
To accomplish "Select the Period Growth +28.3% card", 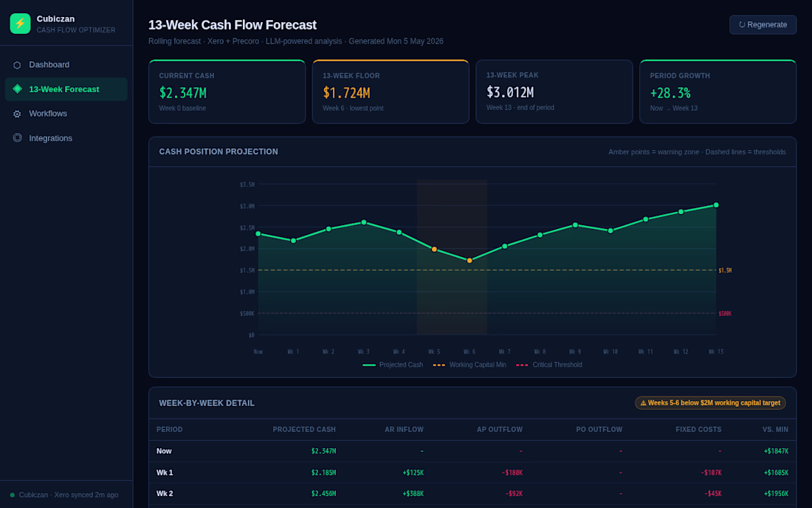I will 718,92.
